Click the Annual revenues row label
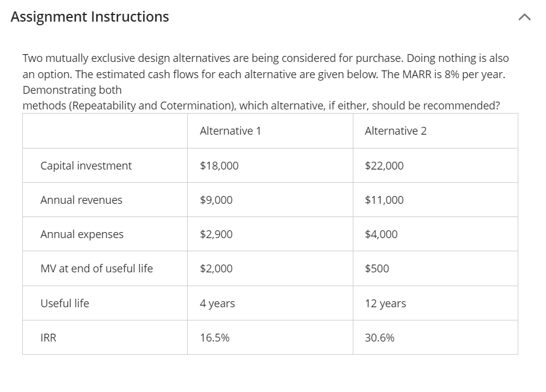The height and width of the screenshot is (392, 546). point(81,200)
